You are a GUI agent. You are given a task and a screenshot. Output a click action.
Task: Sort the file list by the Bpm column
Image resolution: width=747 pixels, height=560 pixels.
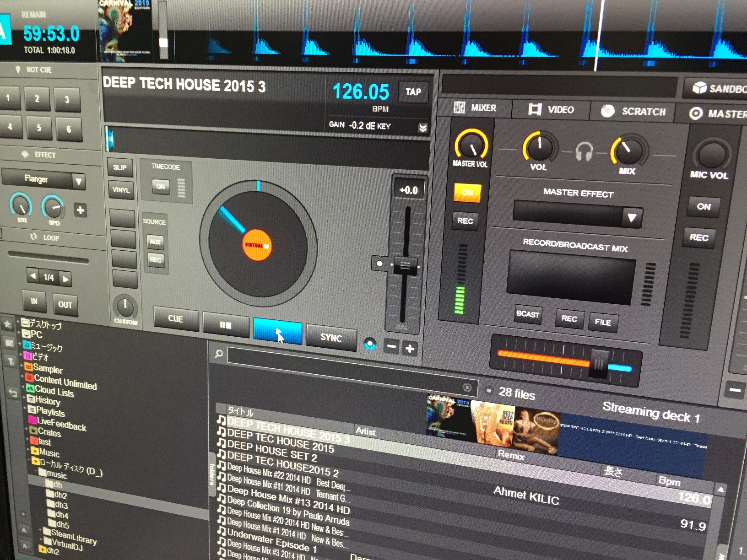[x=670, y=481]
